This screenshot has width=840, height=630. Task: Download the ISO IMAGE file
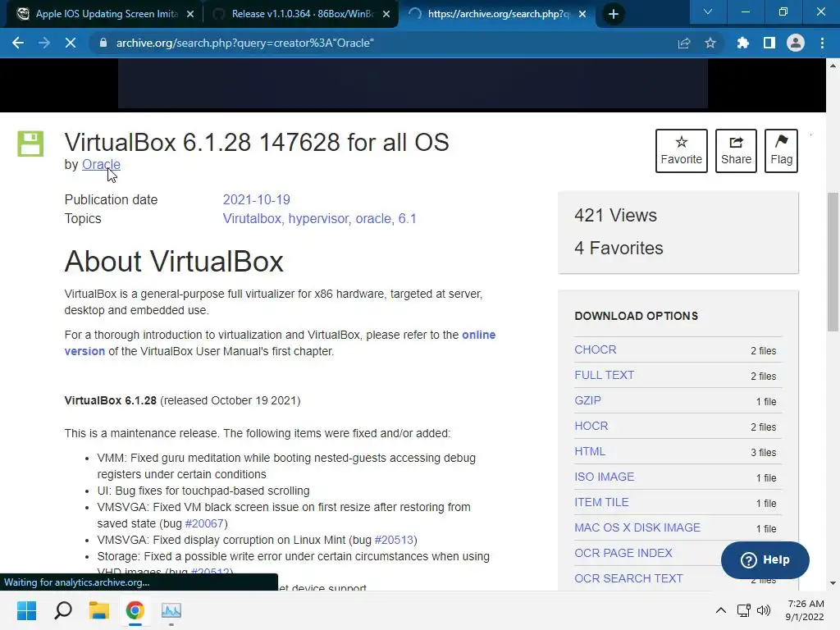tap(605, 477)
